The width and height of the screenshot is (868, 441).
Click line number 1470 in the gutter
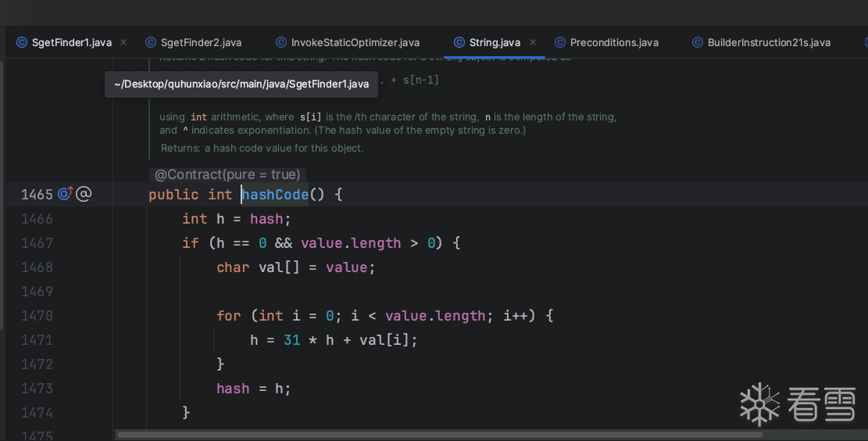[37, 316]
